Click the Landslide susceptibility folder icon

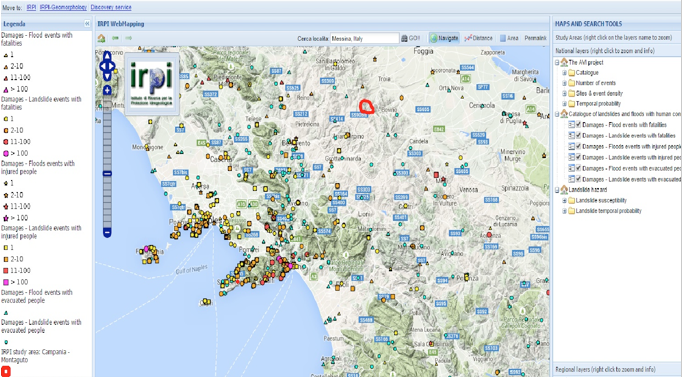[571, 201]
